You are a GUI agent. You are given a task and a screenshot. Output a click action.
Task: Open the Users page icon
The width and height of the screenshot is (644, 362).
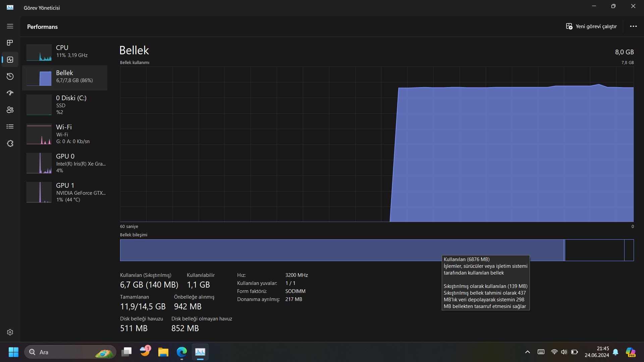click(10, 110)
